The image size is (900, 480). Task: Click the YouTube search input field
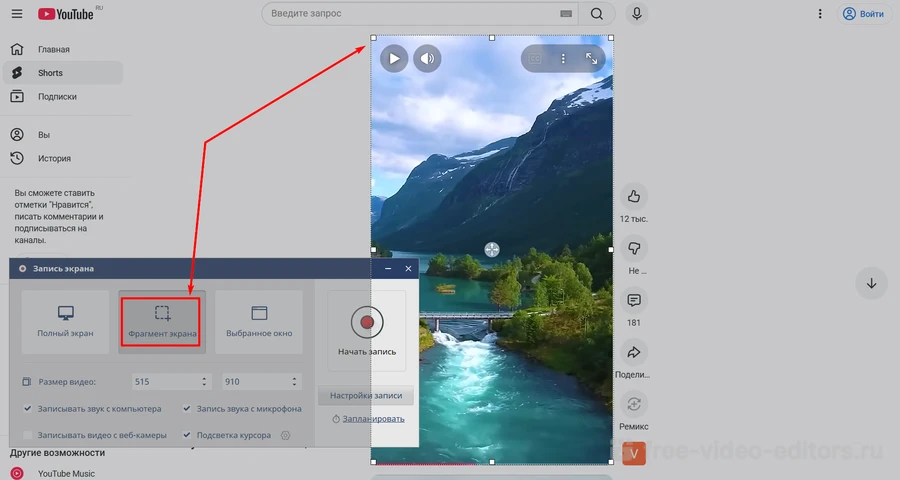(410, 14)
